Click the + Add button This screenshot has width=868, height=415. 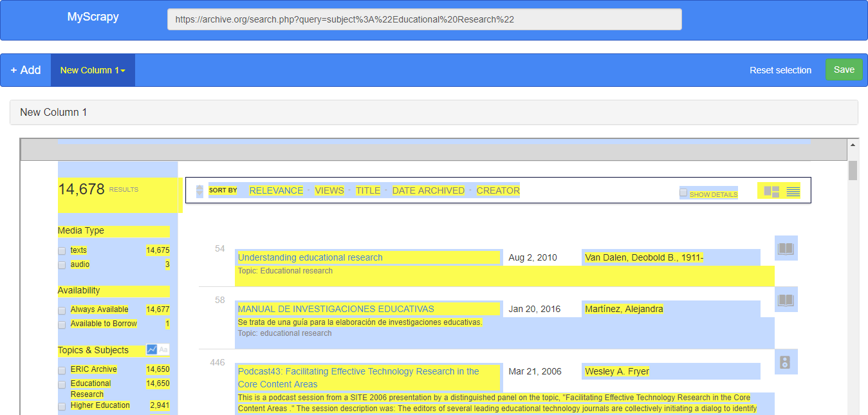point(25,69)
